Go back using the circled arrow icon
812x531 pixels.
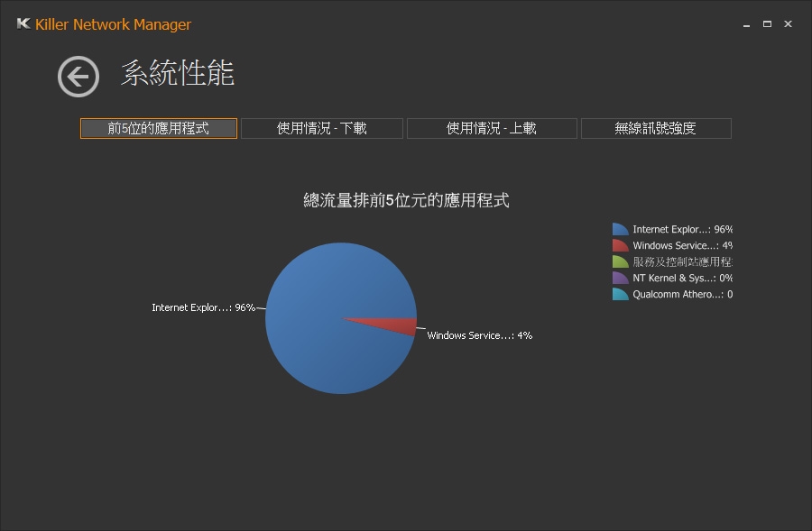click(x=78, y=77)
